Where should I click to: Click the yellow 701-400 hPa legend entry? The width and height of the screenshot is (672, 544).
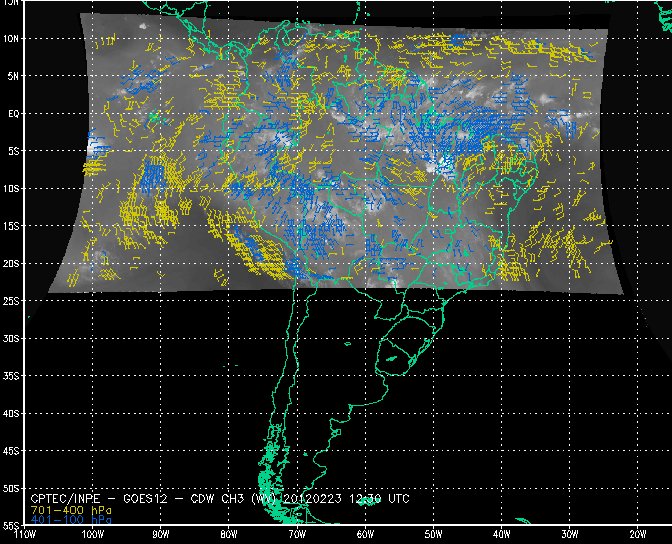(x=71, y=510)
